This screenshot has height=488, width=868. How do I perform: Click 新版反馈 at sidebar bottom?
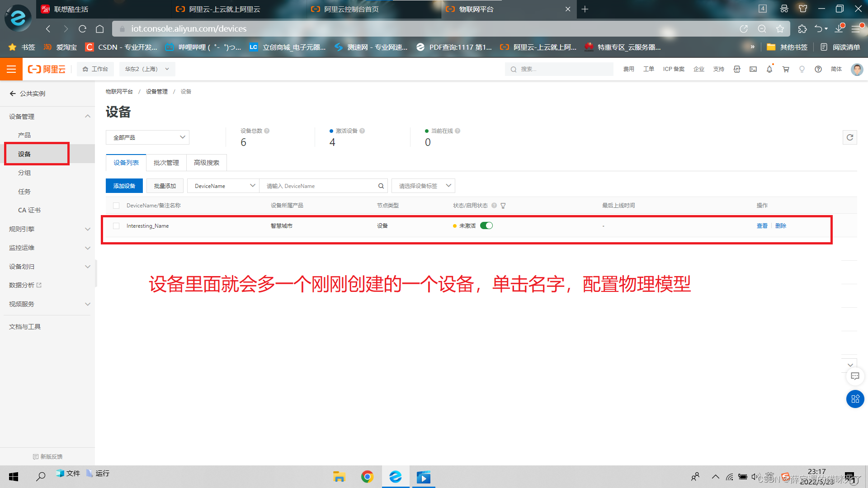click(47, 457)
